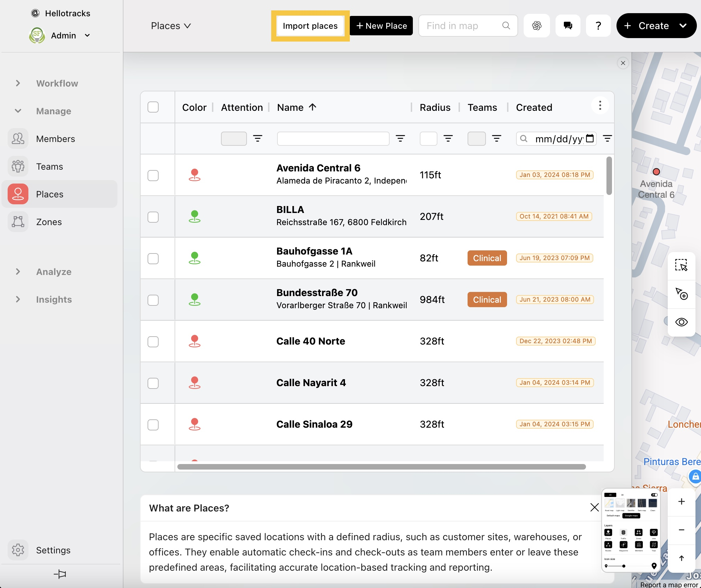The width and height of the screenshot is (701, 588).
Task: Open the help question mark icon
Action: pos(598,26)
